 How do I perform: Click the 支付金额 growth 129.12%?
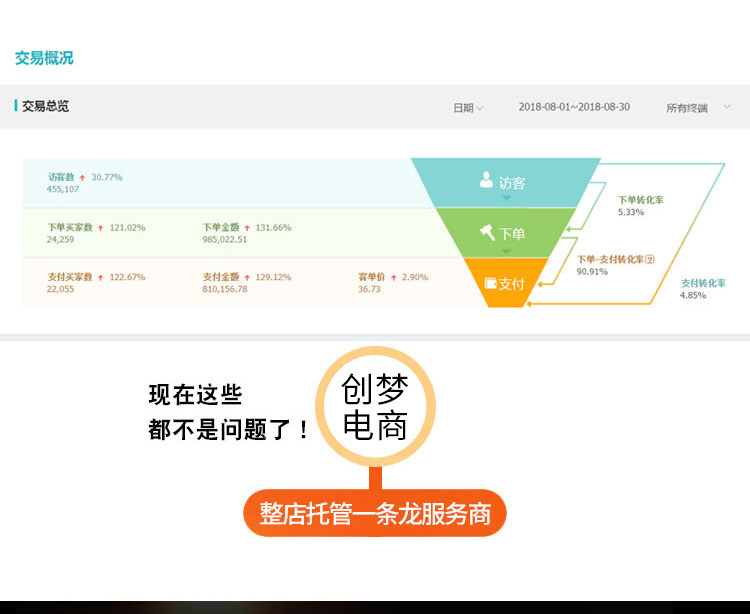[x=273, y=277]
